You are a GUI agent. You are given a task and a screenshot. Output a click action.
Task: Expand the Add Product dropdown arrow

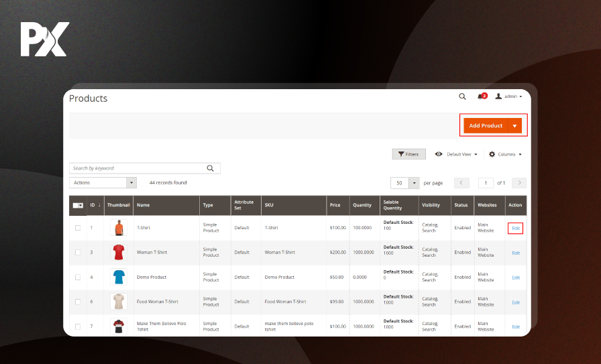[514, 126]
